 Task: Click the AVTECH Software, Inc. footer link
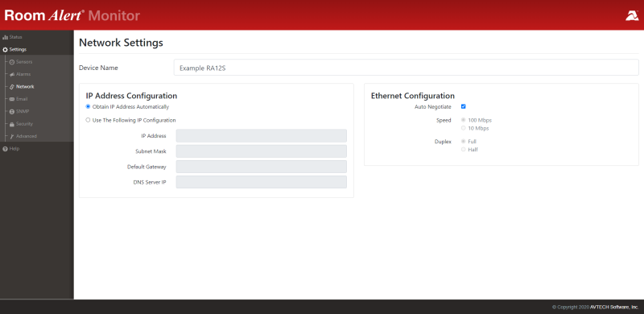coord(614,307)
